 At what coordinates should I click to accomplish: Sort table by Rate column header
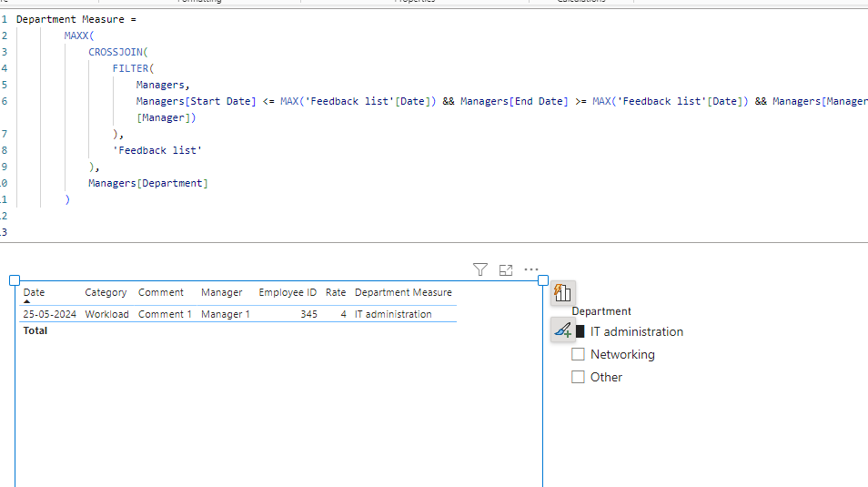(x=336, y=292)
